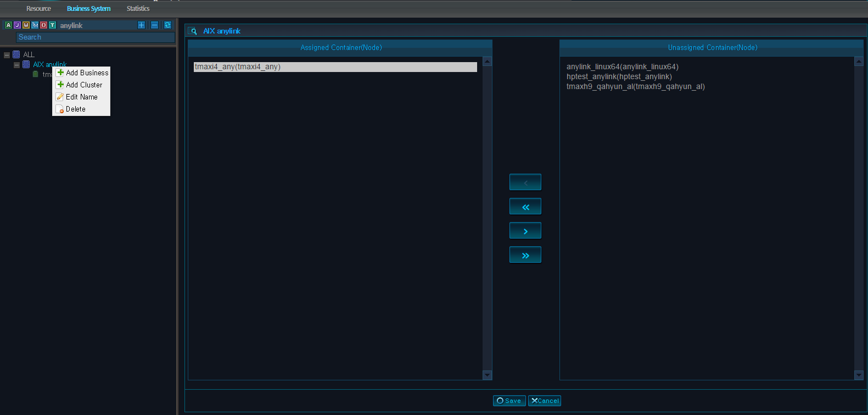This screenshot has width=868, height=415.
Task: Click the yellow W filter icon
Action: point(26,25)
